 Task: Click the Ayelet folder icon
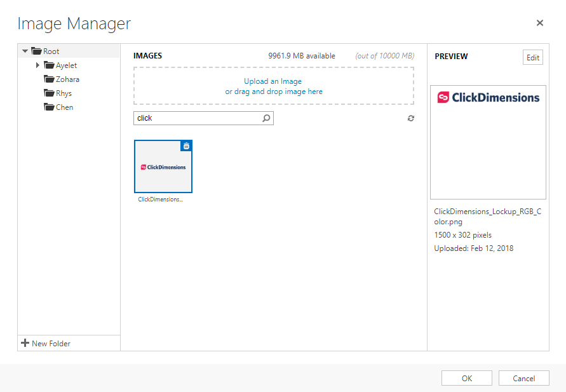pyautogui.click(x=49, y=65)
